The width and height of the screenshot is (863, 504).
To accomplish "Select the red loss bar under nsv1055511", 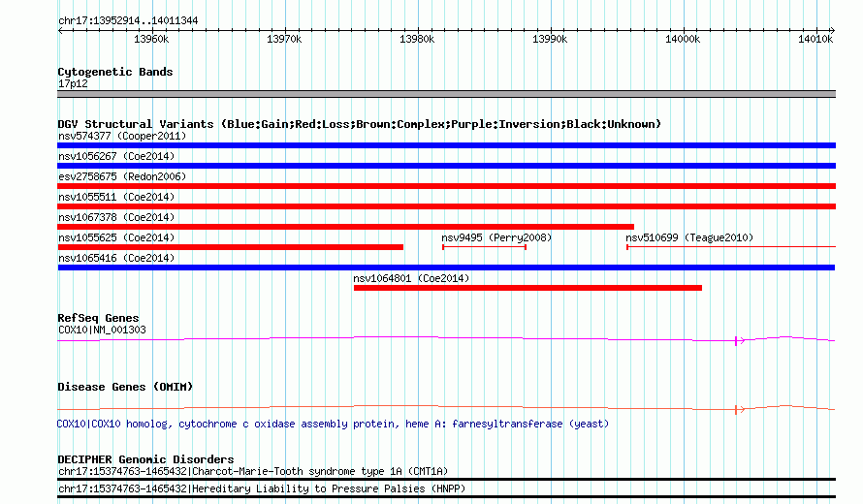I will [x=446, y=206].
